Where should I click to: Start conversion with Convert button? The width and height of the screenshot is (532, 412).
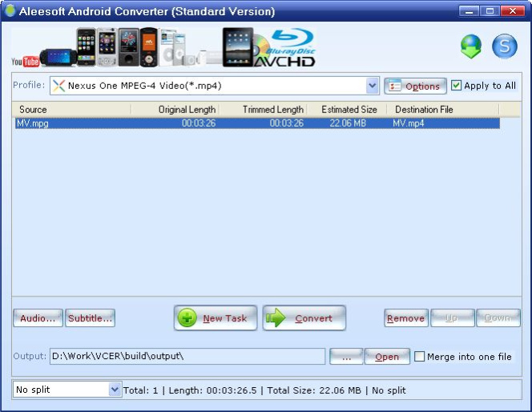pos(304,318)
